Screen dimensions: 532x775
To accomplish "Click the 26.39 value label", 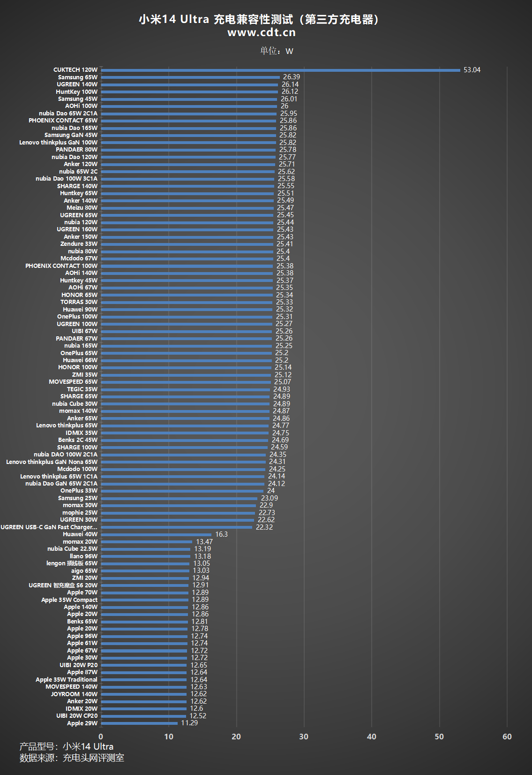I will 291,77.
